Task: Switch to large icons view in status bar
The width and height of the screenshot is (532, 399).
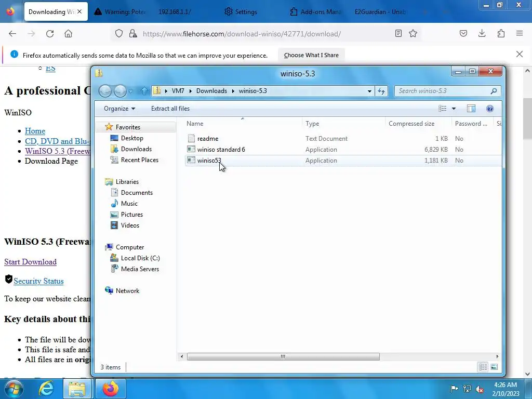Action: coord(494,367)
